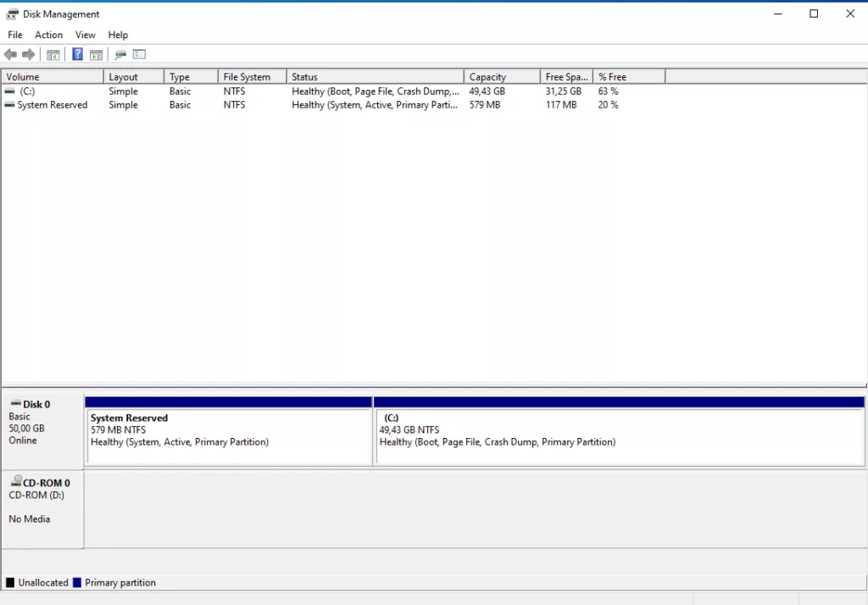Click the Properties/settings list toolbar icon
The height and width of the screenshot is (605, 868).
(140, 55)
